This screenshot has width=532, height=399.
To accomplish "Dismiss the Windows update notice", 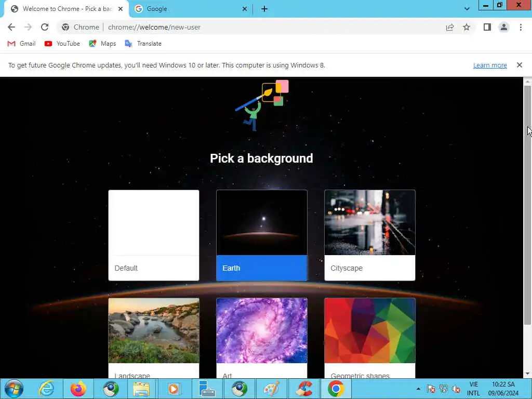I will tap(520, 65).
